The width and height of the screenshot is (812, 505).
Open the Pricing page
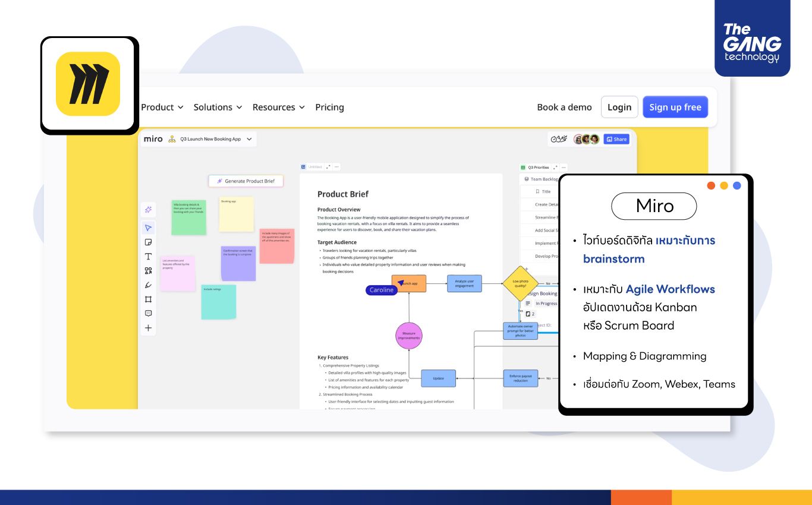tap(329, 108)
